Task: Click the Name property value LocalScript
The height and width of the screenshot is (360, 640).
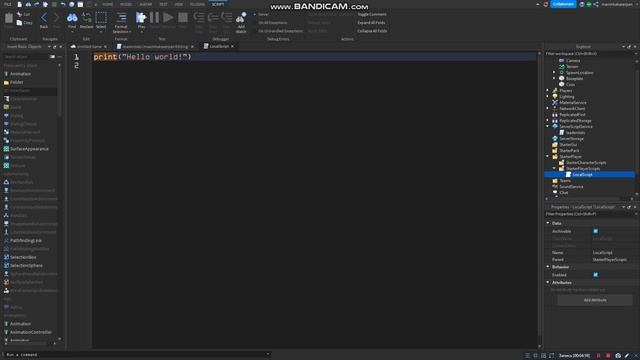Action: pos(602,253)
